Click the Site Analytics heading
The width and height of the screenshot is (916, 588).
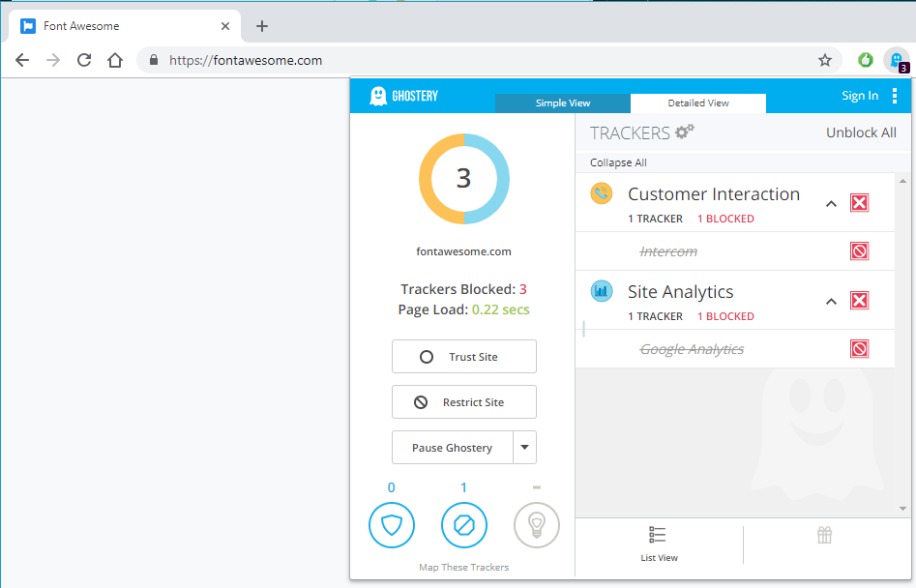click(x=681, y=291)
